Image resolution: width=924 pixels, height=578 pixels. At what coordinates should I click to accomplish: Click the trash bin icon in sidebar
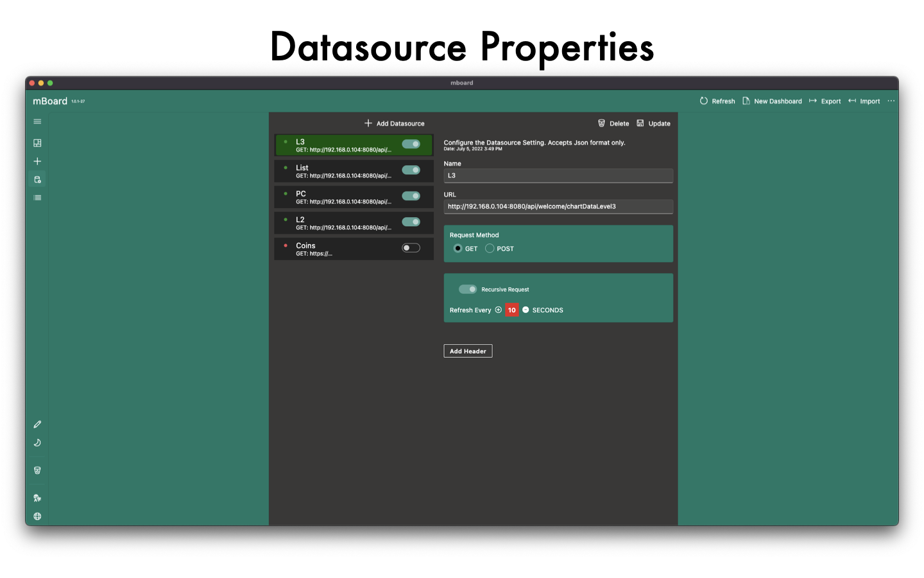37,470
